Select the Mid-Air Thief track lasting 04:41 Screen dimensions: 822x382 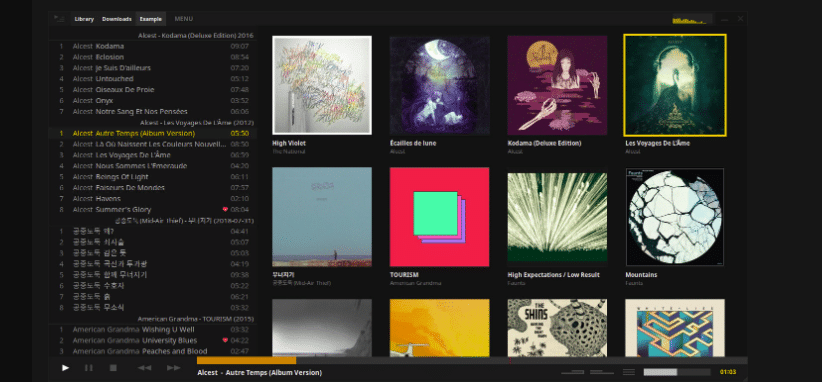(152, 231)
